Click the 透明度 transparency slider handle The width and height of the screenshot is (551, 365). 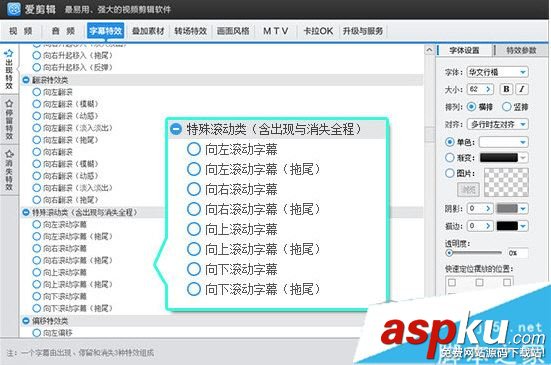(449, 253)
